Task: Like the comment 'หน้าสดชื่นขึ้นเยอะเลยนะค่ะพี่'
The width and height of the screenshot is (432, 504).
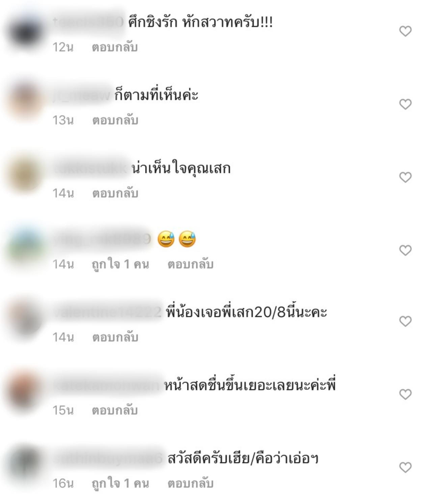Action: (x=405, y=394)
